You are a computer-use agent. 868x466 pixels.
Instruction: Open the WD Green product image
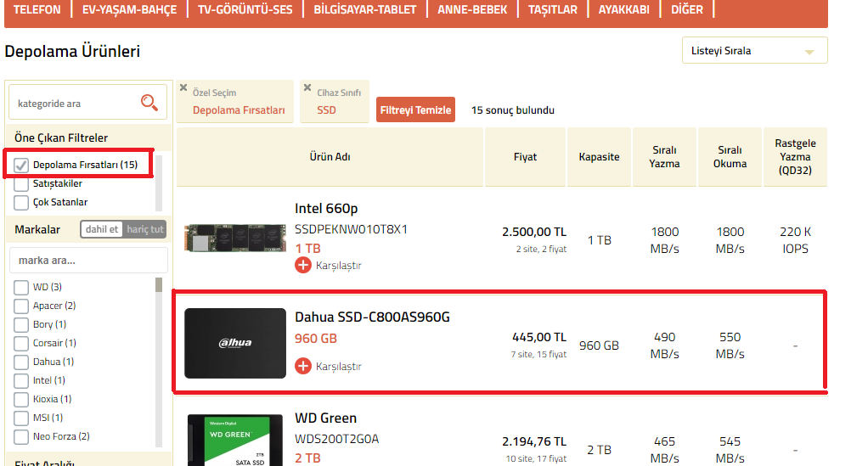(x=235, y=440)
